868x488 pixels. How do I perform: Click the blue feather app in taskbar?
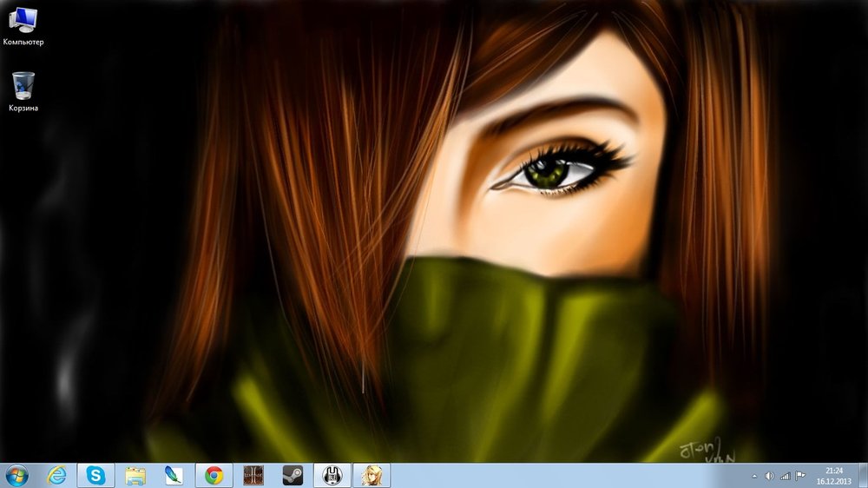pos(174,475)
